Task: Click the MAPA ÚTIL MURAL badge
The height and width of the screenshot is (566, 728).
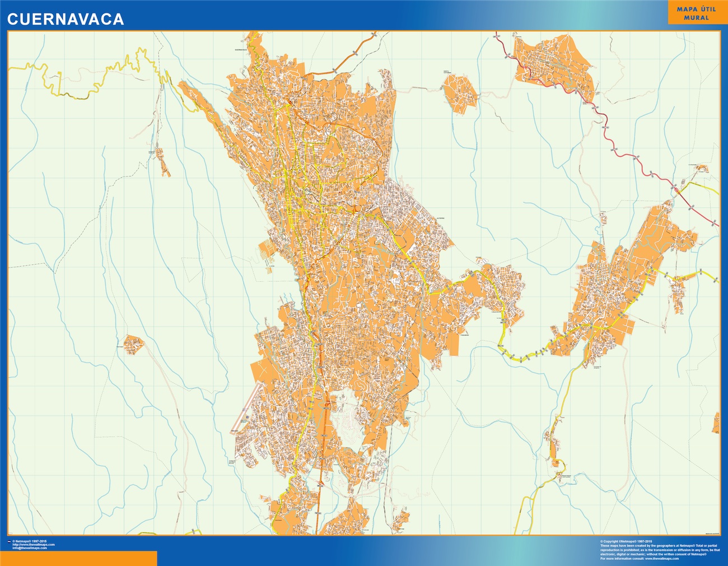Action: 692,13
